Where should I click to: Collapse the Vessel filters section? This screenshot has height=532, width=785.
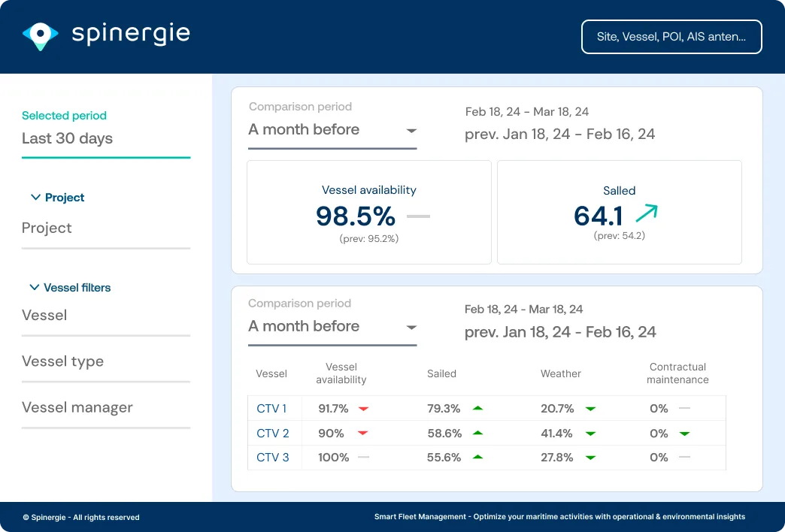[x=69, y=288]
